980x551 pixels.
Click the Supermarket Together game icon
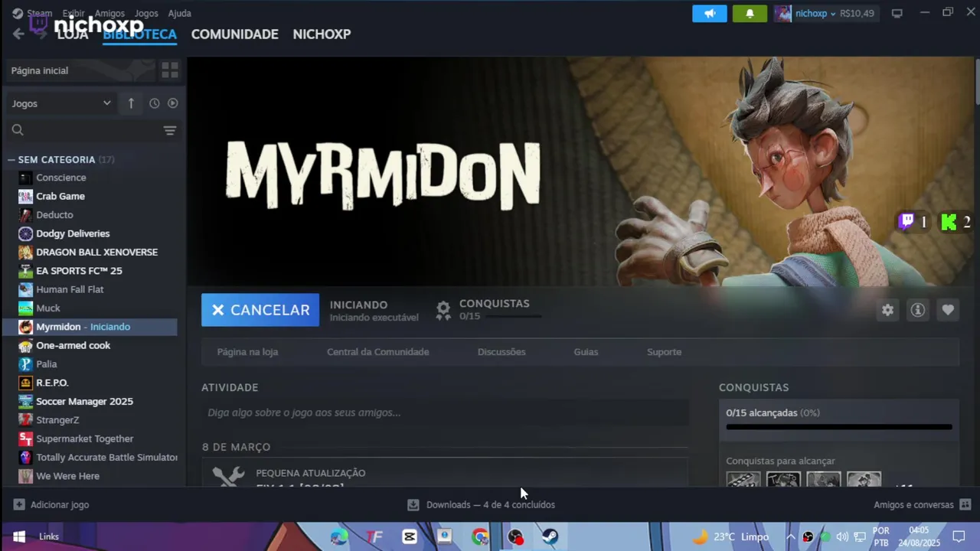click(26, 439)
